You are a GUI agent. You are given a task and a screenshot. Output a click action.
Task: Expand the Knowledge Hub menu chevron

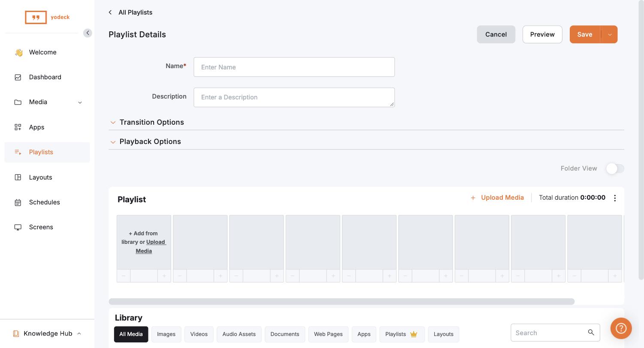coord(79,333)
